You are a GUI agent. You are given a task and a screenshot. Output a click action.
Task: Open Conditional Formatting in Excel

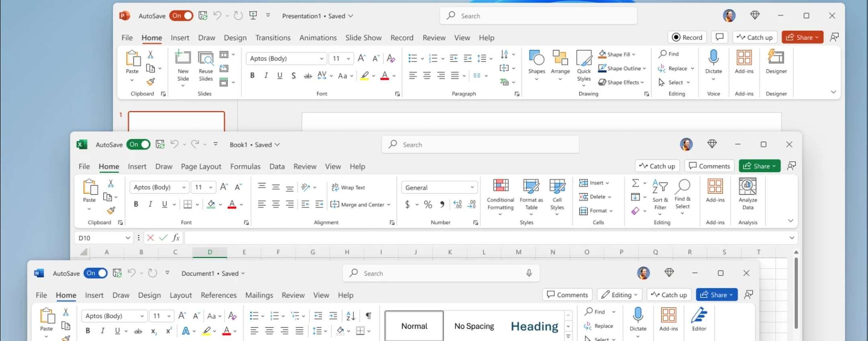click(x=500, y=196)
